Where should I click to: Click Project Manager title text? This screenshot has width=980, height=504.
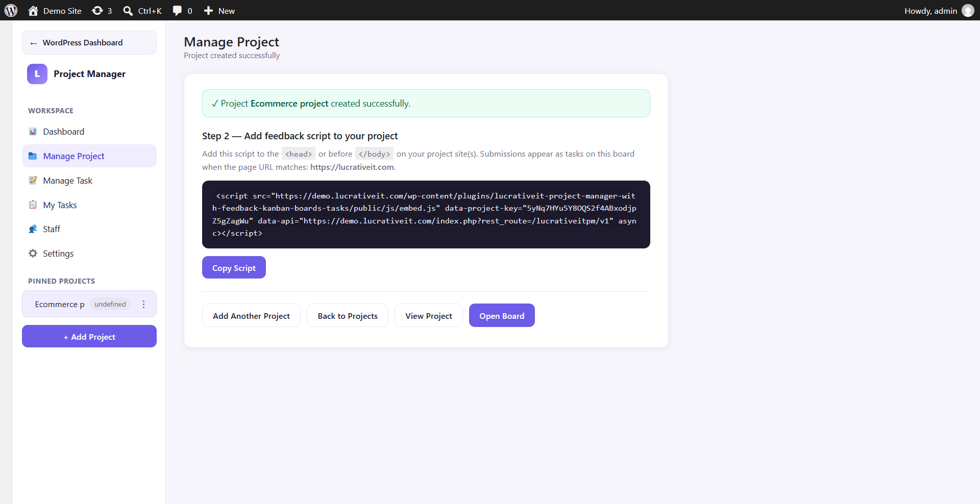click(89, 74)
